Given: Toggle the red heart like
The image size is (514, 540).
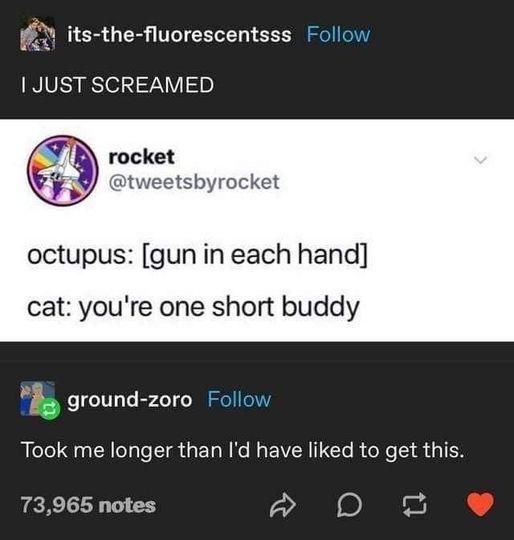Looking at the screenshot, I should coord(480,505).
